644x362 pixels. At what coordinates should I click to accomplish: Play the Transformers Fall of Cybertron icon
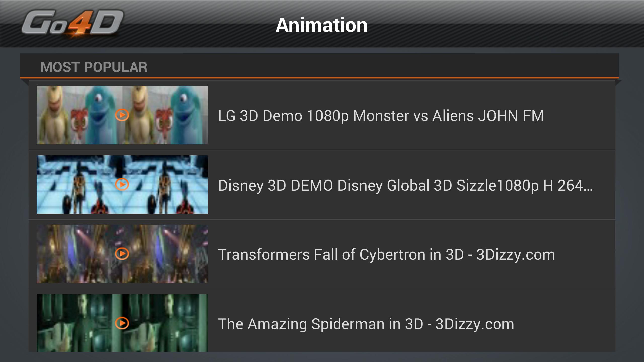[x=122, y=254]
